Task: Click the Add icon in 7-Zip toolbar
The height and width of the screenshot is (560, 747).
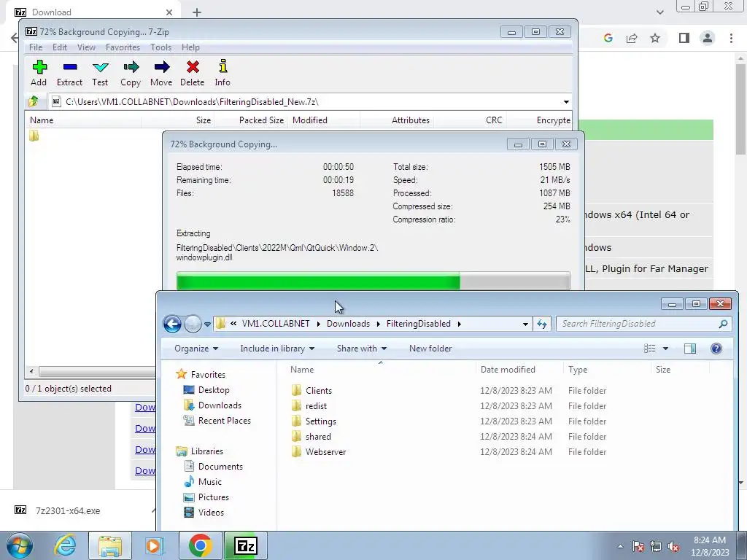Action: (39, 66)
